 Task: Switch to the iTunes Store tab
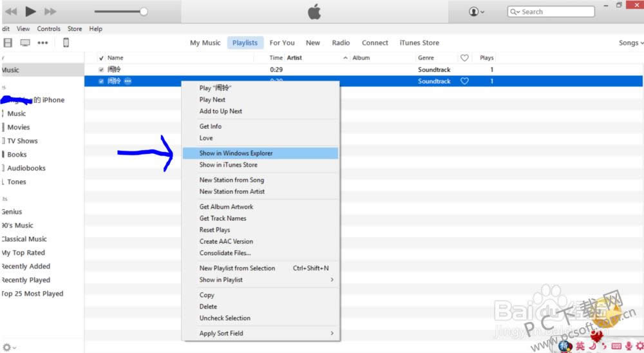click(419, 43)
